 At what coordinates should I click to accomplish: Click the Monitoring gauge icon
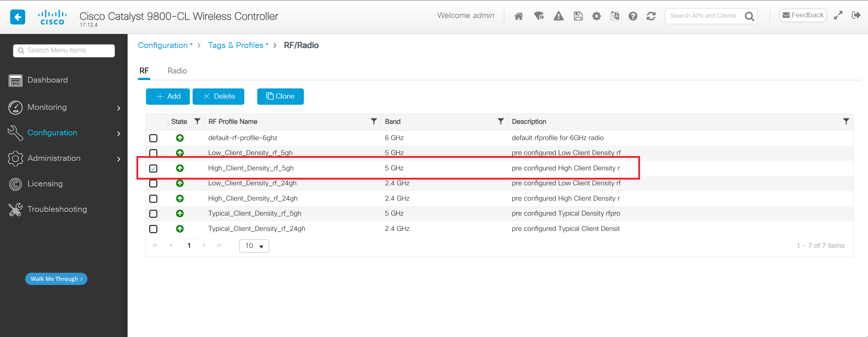pos(15,107)
